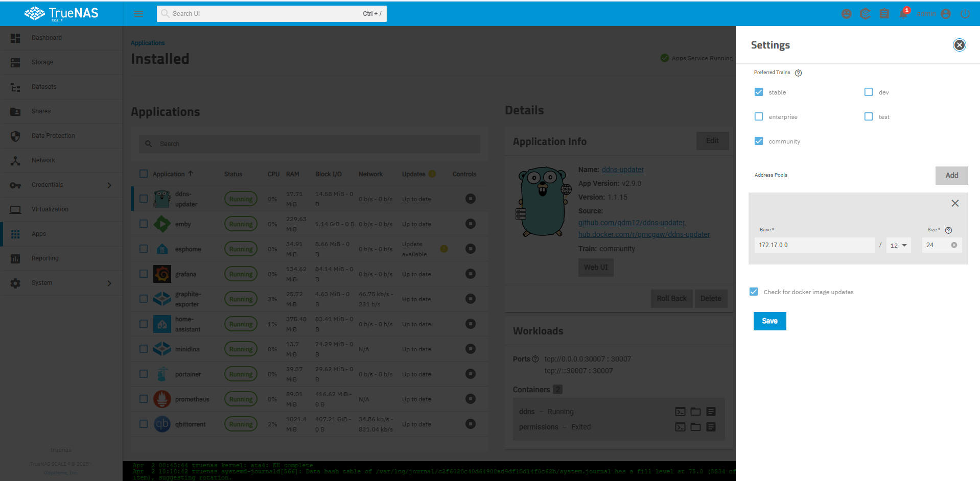Follow the Applications breadcrumb link
The width and height of the screenshot is (980, 481).
coord(148,43)
